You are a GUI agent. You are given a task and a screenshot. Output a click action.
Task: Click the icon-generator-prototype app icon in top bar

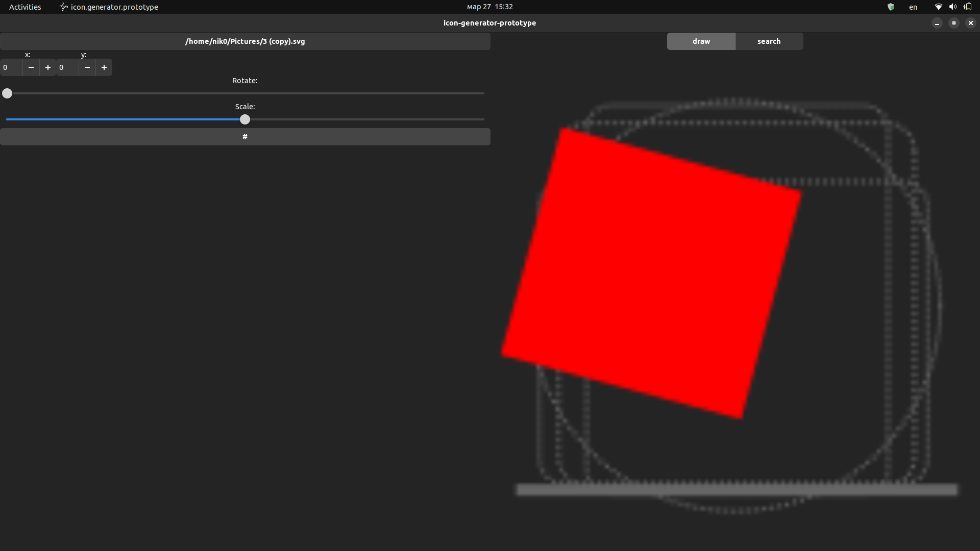63,7
